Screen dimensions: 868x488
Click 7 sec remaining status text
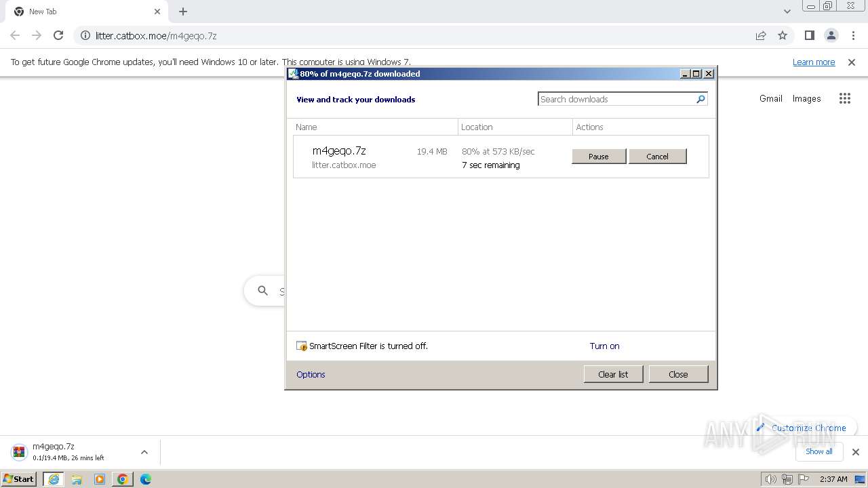(491, 165)
